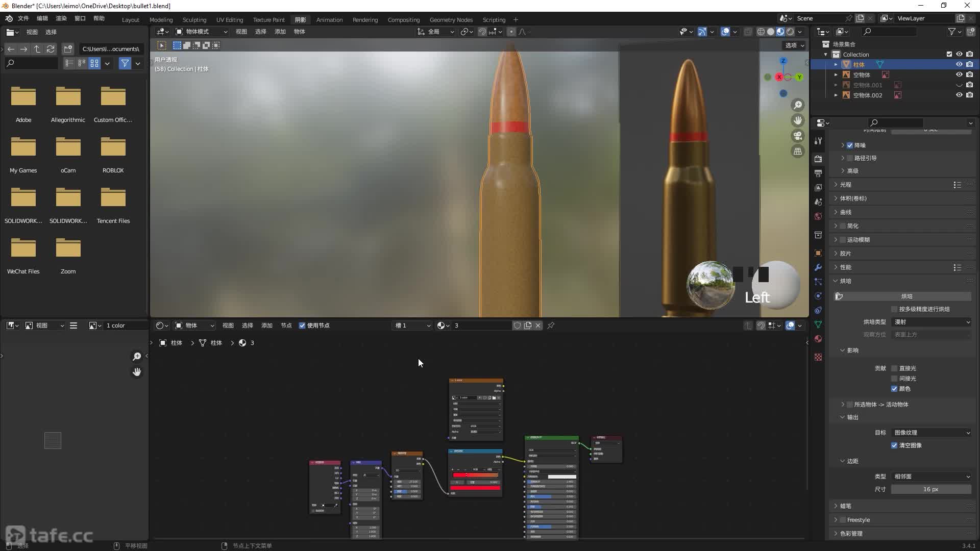Open the viewport 选项 options button
980x551 pixels.
tap(794, 45)
